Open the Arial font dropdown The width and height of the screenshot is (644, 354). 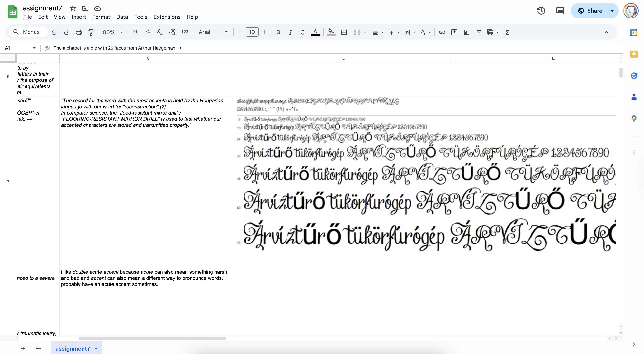213,32
